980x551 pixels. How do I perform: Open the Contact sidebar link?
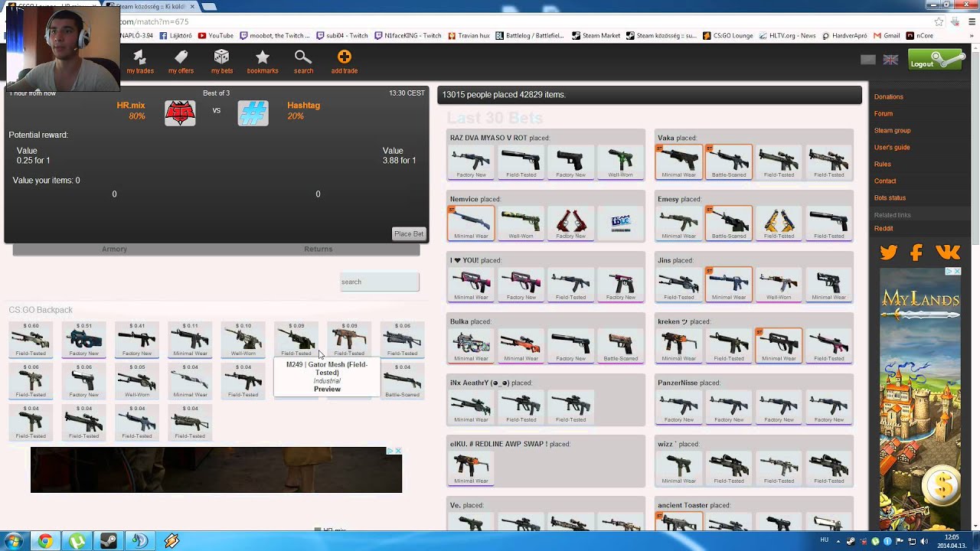point(885,181)
